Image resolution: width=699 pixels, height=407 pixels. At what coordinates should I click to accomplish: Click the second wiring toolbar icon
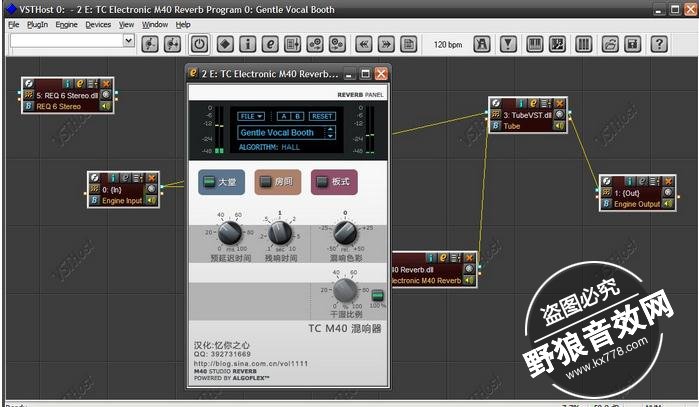[173, 44]
